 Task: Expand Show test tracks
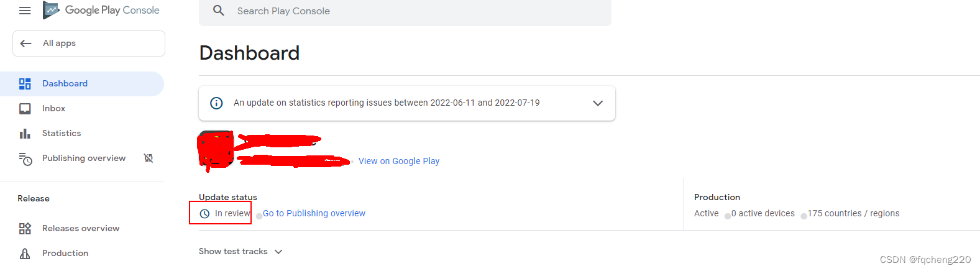tap(240, 252)
